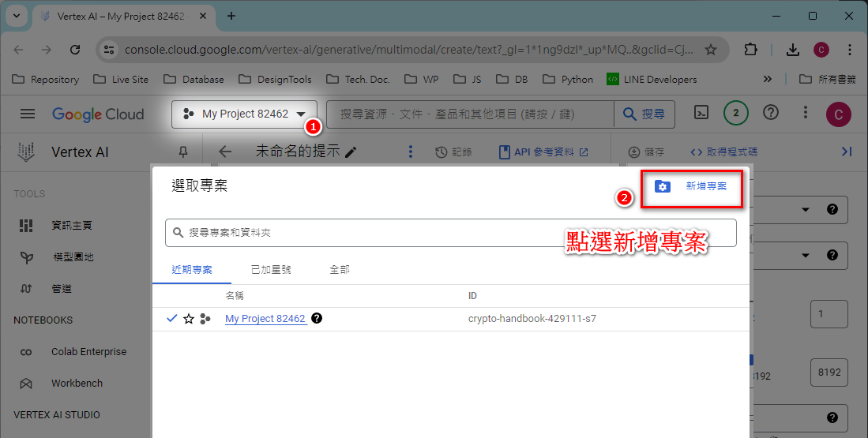Screen dimensions: 868x438
Task: Open the My Project 82462 link
Action: pyautogui.click(x=265, y=319)
